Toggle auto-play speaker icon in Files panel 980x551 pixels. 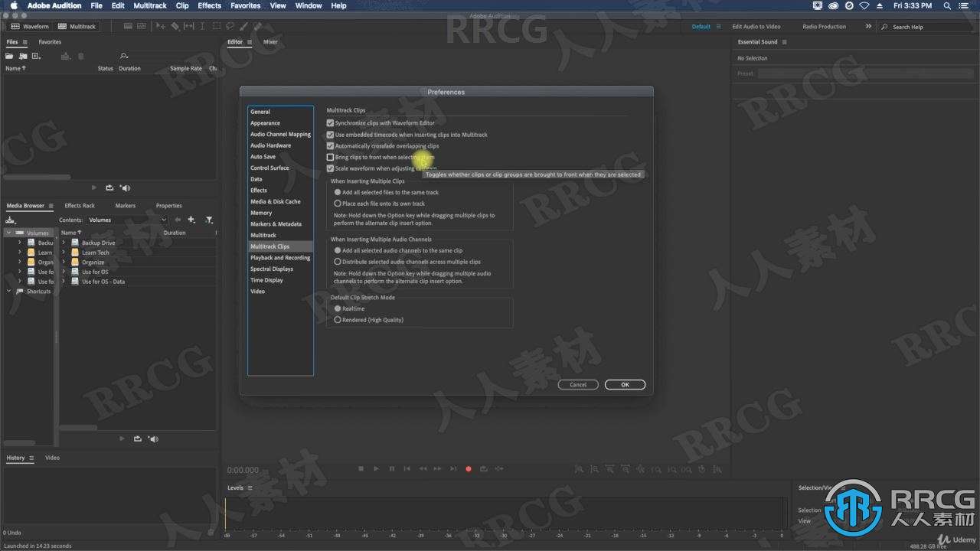[126, 187]
